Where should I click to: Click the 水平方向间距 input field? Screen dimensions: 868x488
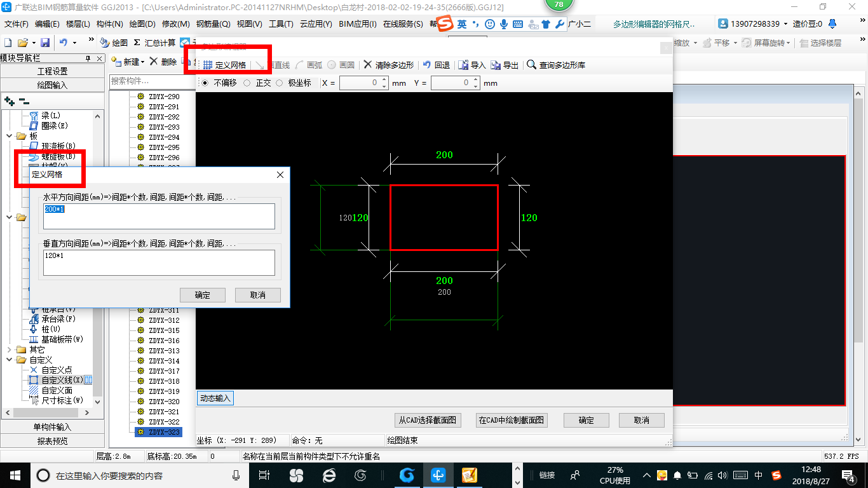tap(159, 216)
